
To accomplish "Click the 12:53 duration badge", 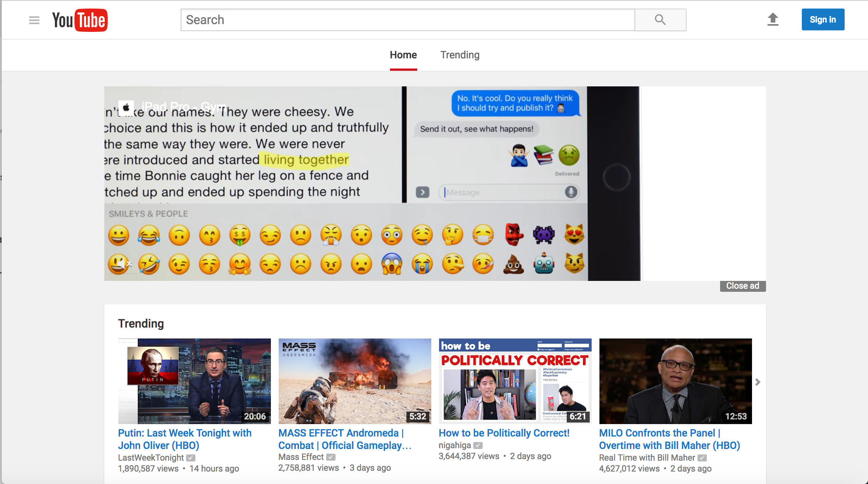I will point(736,416).
